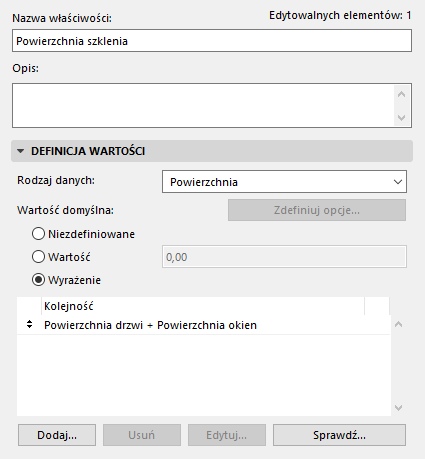
Task: Click the expression list scroll down arrow
Action: [399, 408]
